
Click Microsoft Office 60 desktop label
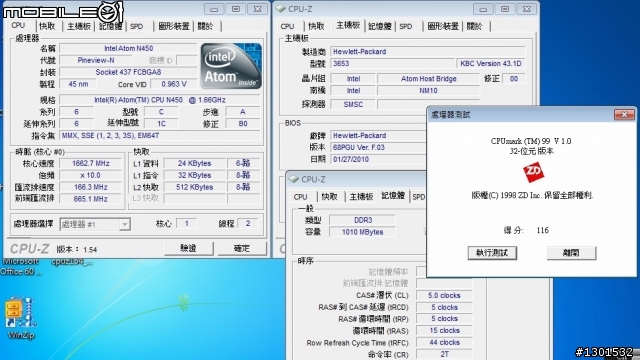pos(21,267)
